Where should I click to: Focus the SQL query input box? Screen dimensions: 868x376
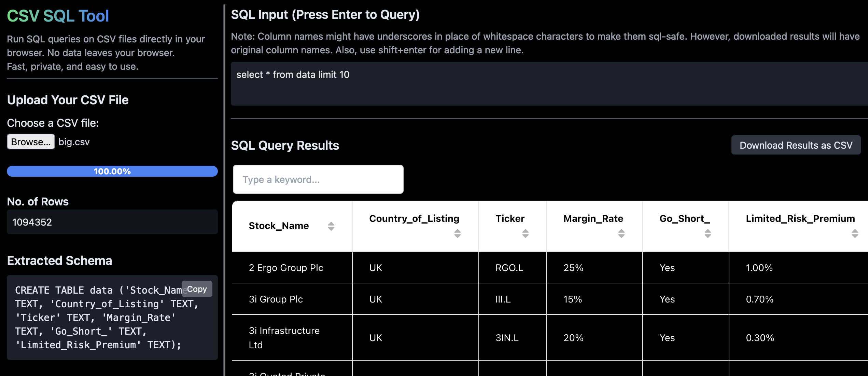pyautogui.click(x=546, y=84)
